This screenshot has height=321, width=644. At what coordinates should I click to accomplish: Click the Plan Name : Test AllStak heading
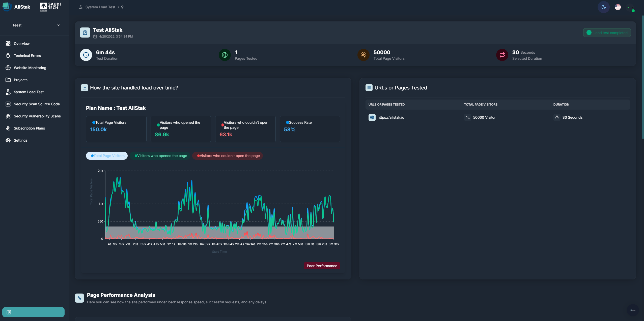(x=116, y=108)
